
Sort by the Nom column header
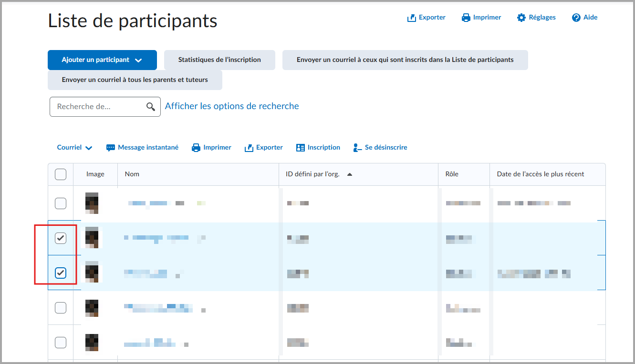tap(132, 174)
